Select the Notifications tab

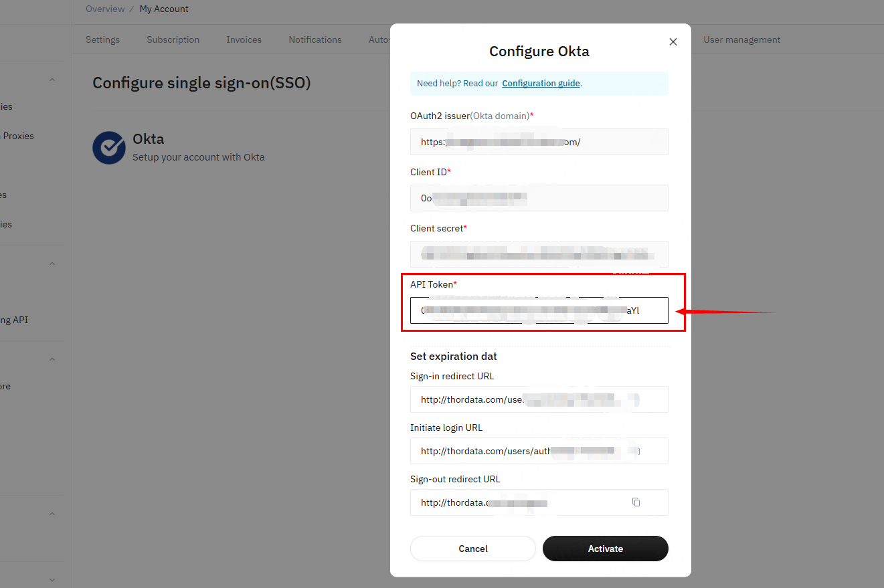pos(315,39)
